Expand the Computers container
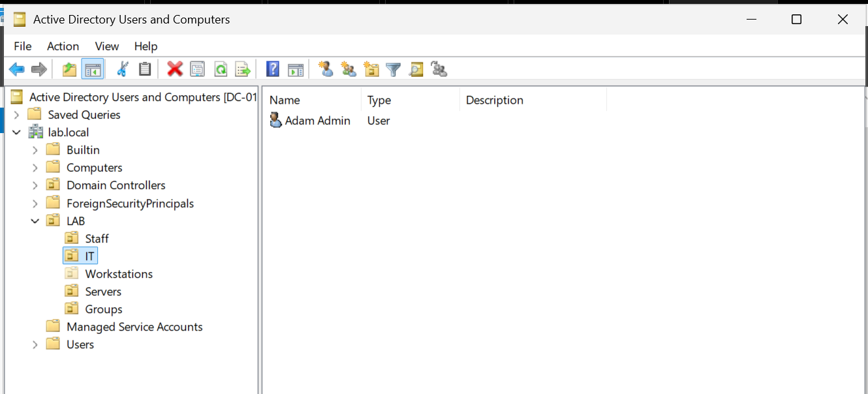This screenshot has height=394, width=868. pos(35,168)
